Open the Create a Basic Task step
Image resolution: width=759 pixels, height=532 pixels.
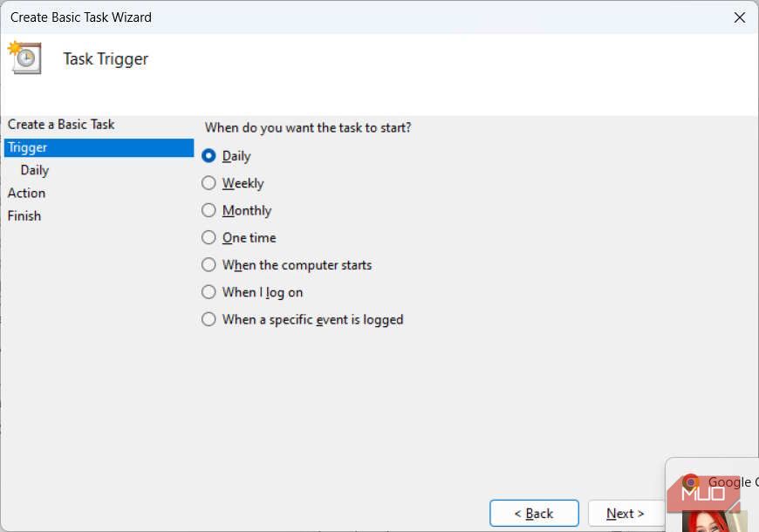(60, 124)
